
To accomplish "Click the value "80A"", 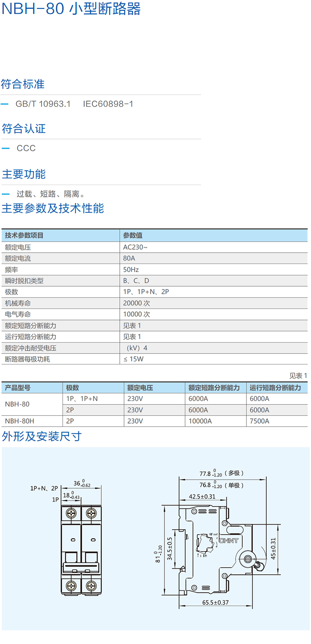I will point(129,258).
